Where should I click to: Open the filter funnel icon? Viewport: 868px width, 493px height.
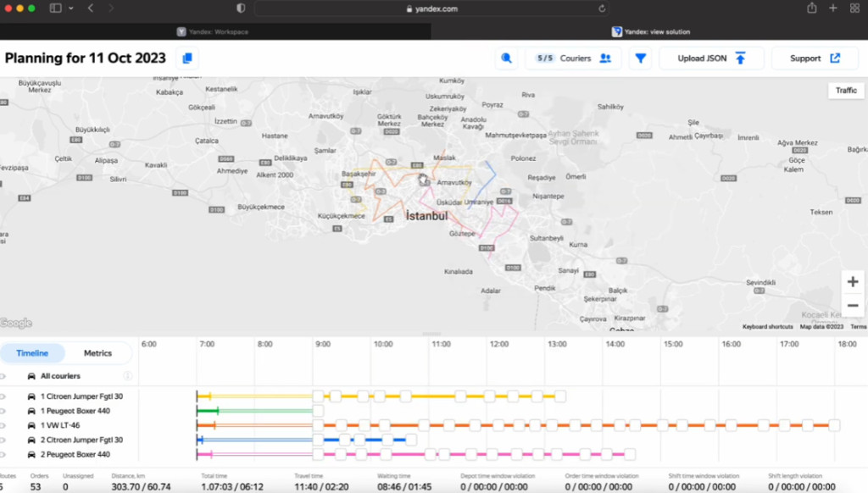point(641,58)
